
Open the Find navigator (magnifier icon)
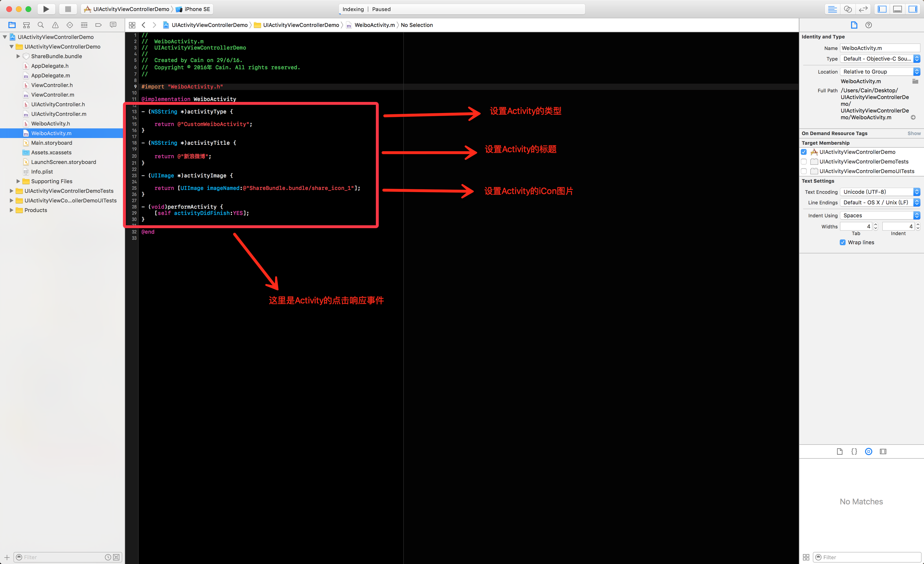click(41, 25)
